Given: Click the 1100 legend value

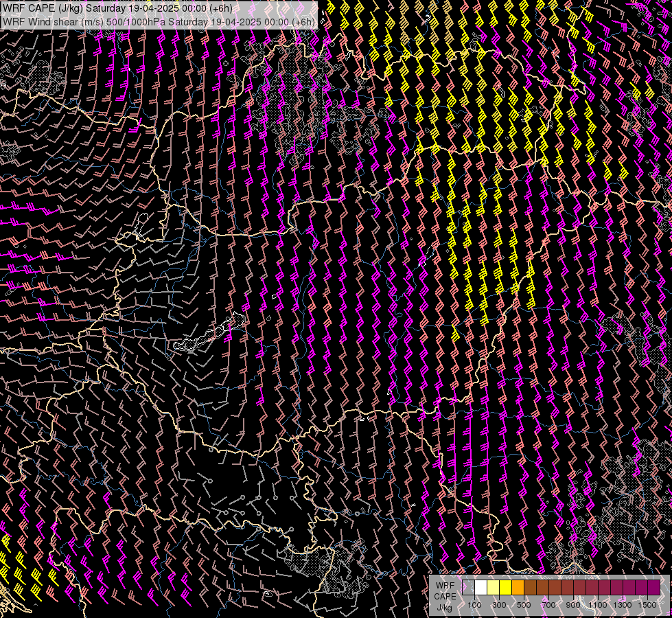Looking at the screenshot, I should click(x=597, y=605).
